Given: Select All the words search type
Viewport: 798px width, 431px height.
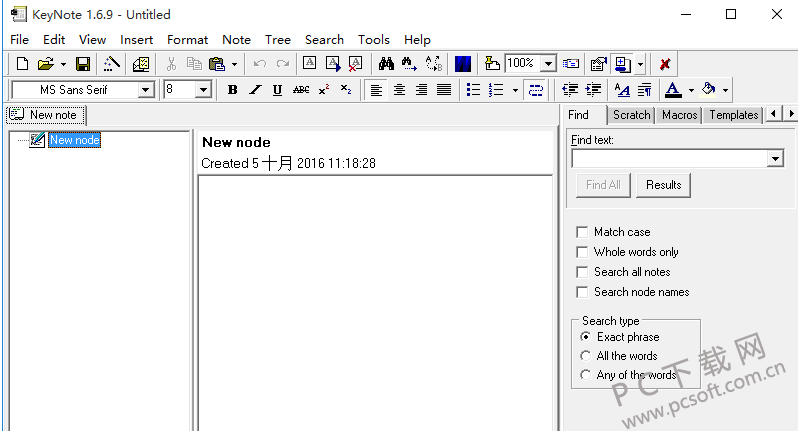Looking at the screenshot, I should (x=586, y=356).
